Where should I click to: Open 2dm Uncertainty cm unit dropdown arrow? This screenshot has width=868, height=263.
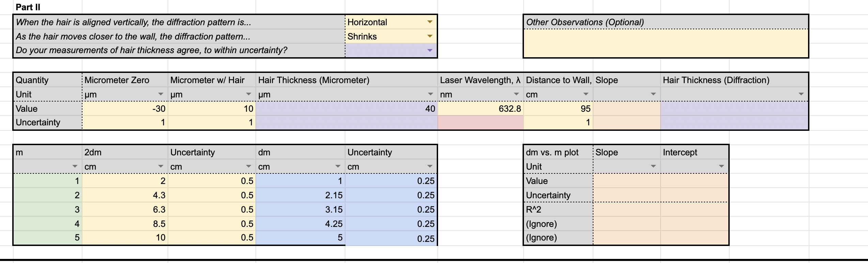click(249, 167)
